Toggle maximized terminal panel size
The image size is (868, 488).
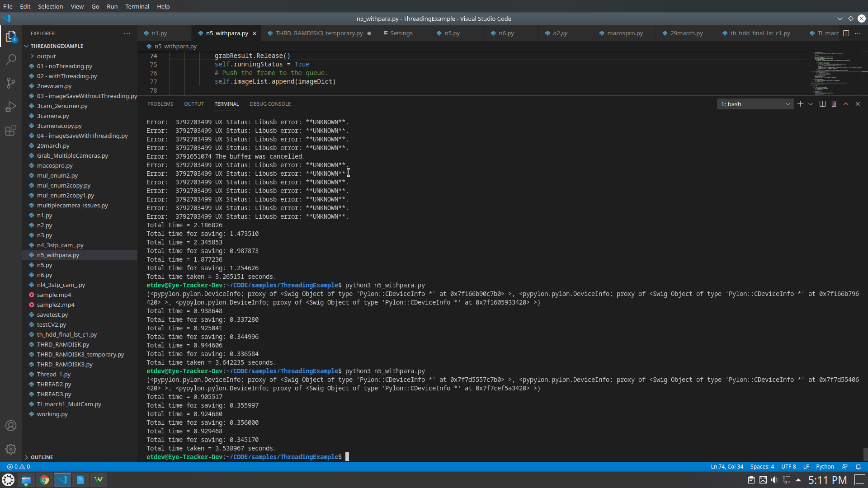[845, 104]
